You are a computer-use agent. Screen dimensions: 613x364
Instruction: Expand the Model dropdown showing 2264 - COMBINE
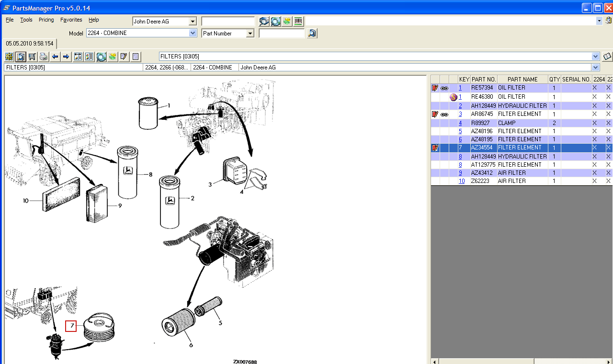pyautogui.click(x=193, y=33)
